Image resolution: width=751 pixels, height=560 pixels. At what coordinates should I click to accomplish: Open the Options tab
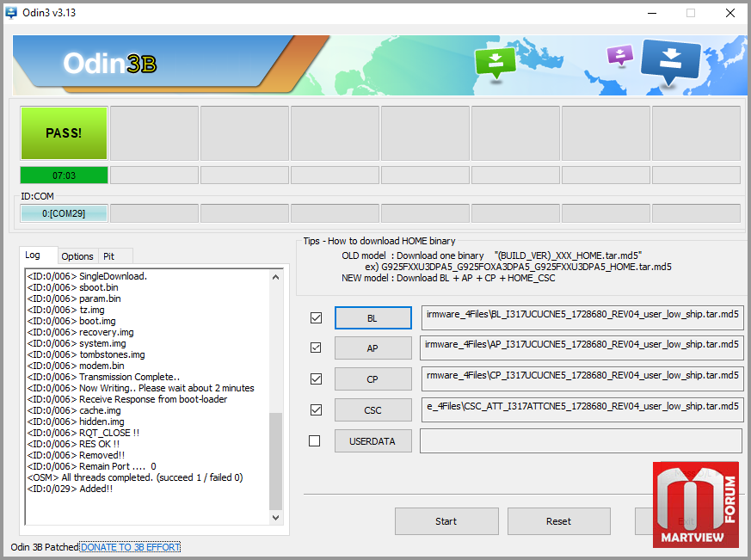coord(77,256)
